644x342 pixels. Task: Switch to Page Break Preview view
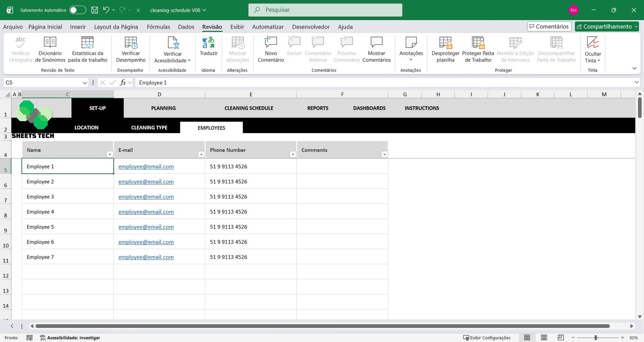click(x=561, y=338)
